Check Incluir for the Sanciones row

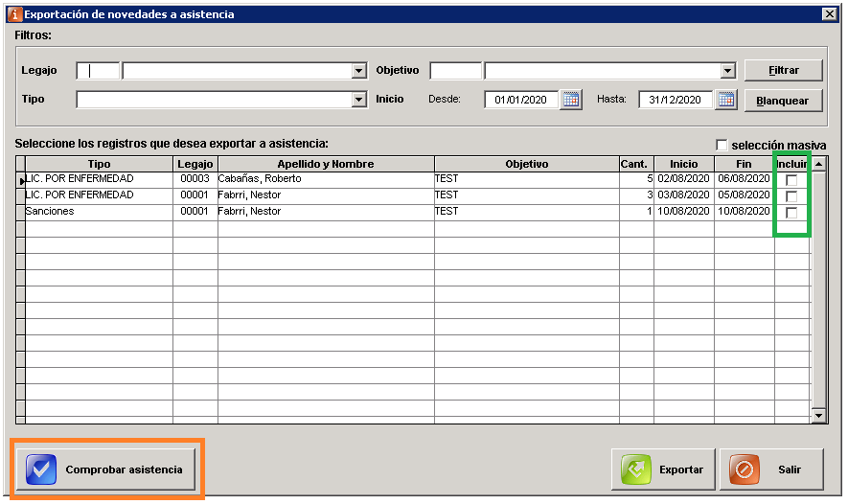click(791, 213)
